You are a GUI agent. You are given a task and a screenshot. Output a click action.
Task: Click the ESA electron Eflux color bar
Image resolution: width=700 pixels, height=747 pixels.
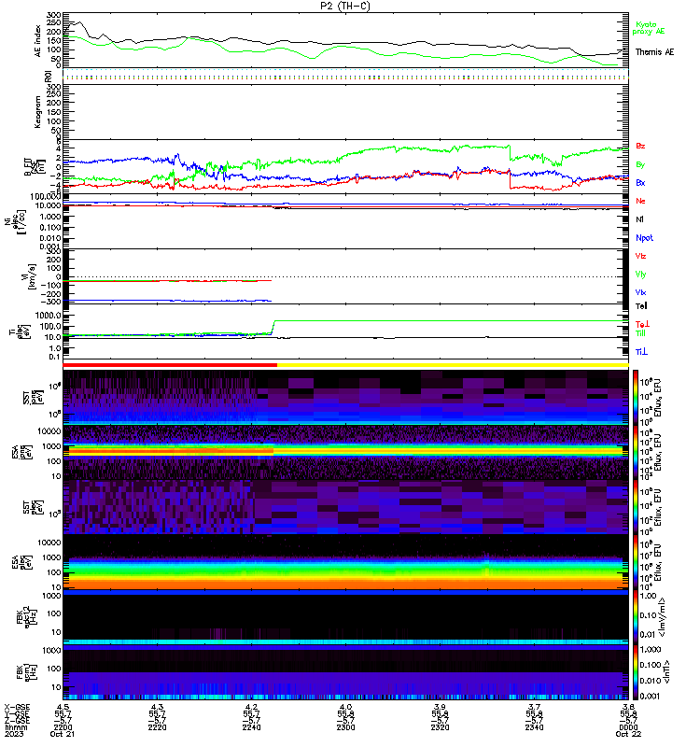point(636,562)
